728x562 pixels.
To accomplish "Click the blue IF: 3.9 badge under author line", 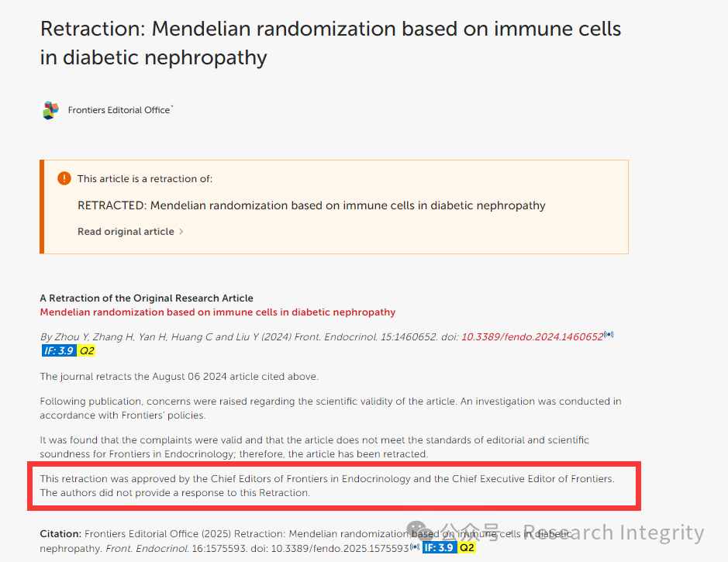I will [59, 351].
